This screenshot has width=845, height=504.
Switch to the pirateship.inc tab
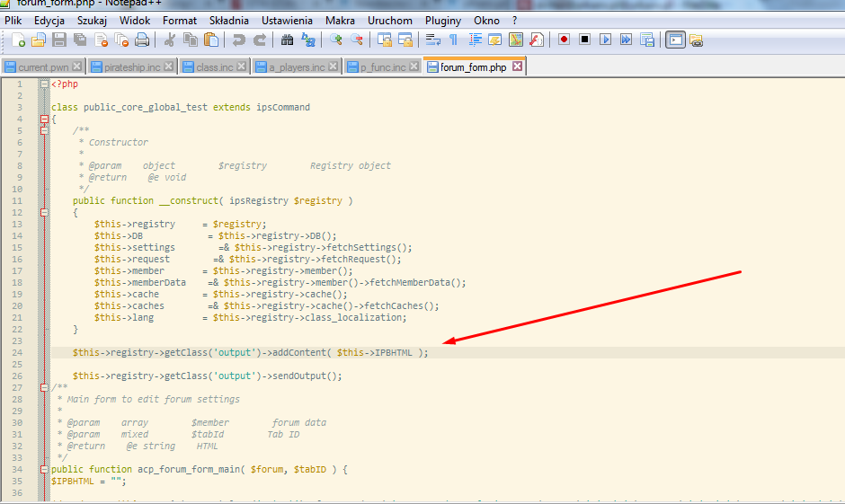click(x=130, y=67)
